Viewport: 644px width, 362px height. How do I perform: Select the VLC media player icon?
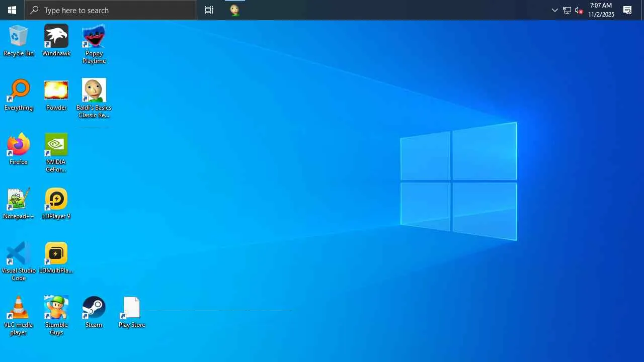pos(19,316)
